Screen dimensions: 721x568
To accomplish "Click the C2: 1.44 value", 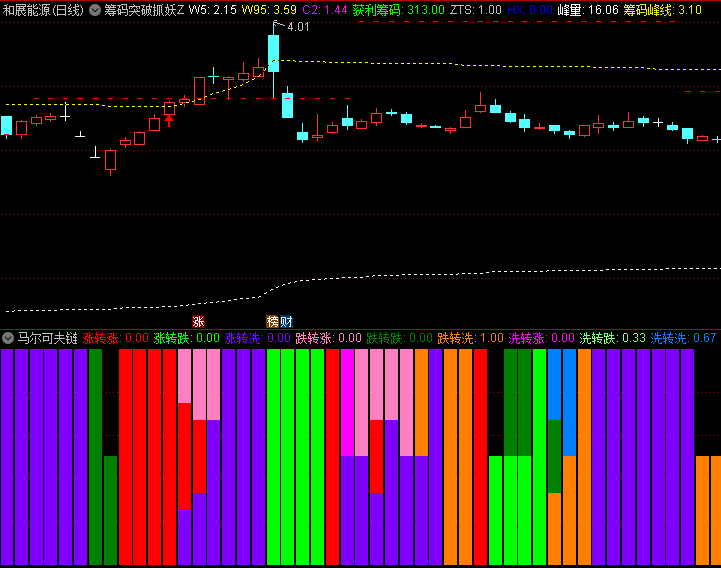I will [325, 10].
